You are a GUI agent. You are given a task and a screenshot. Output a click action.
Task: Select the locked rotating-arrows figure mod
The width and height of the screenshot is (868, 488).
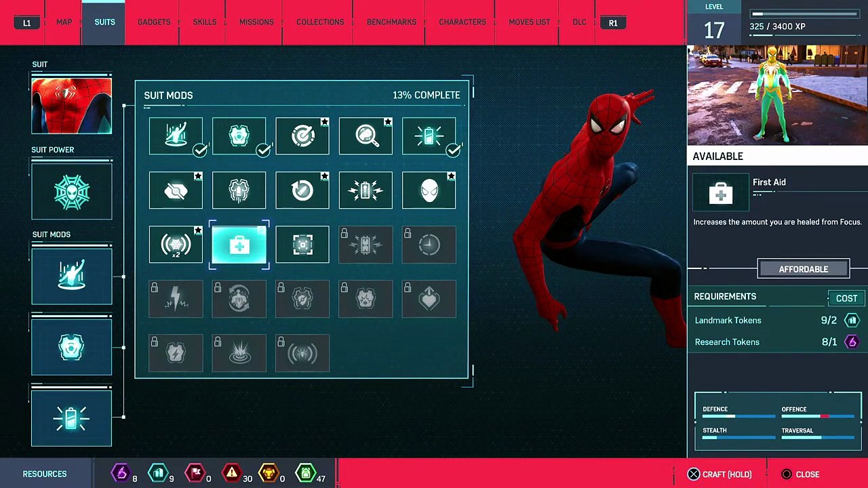(239, 299)
